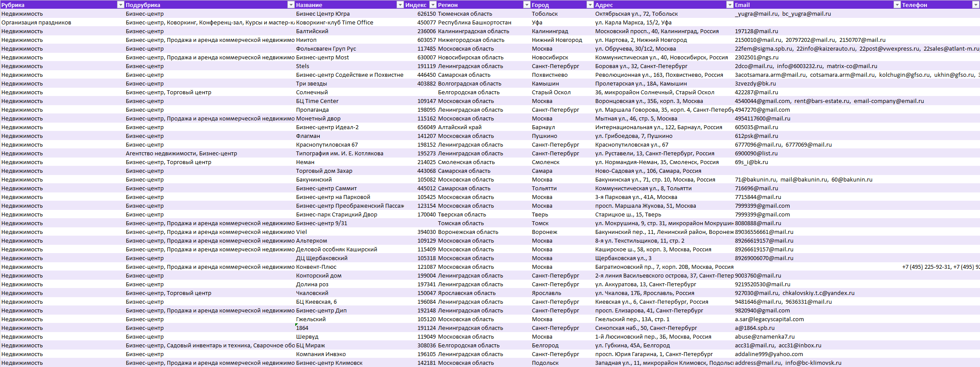Select cell 'Бизнес Центр Югра'
Screen dimensions: 980x367
pos(349,14)
